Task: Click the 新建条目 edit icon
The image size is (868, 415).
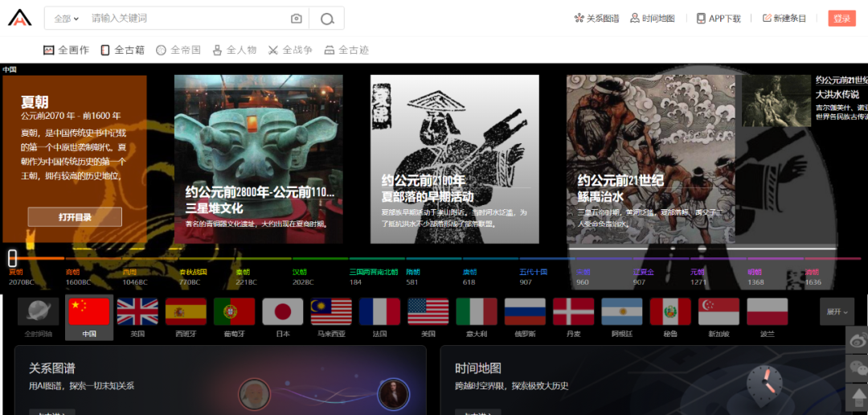Action: (767, 18)
